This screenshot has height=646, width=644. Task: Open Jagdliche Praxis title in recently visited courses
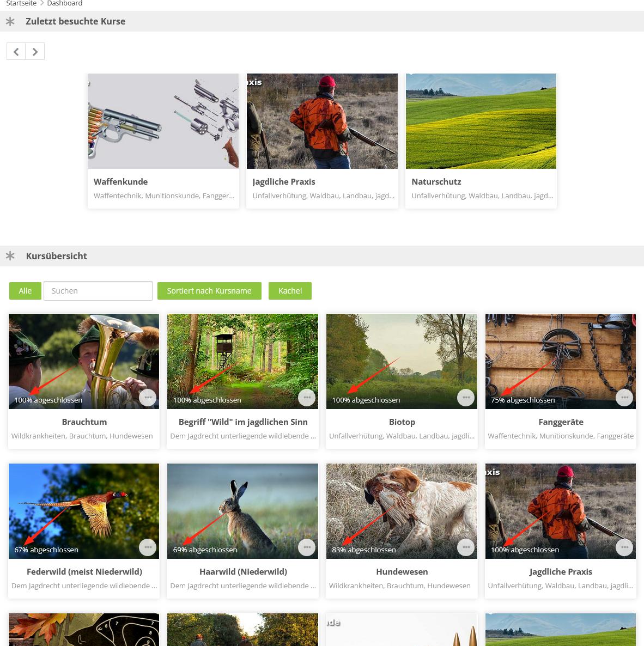[284, 182]
